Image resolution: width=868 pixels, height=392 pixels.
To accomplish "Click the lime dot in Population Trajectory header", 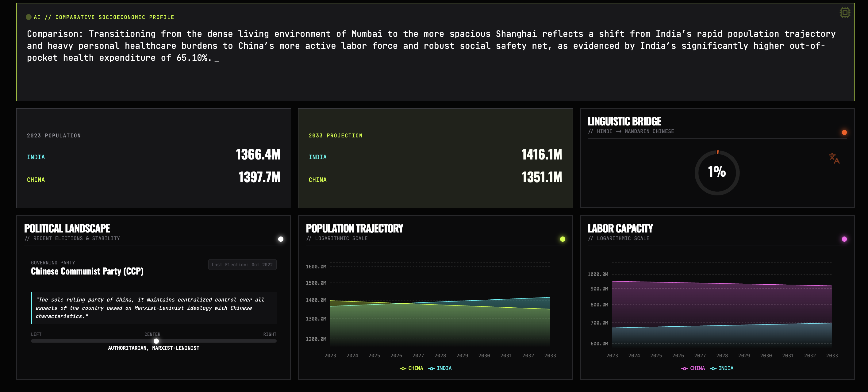I will (563, 239).
